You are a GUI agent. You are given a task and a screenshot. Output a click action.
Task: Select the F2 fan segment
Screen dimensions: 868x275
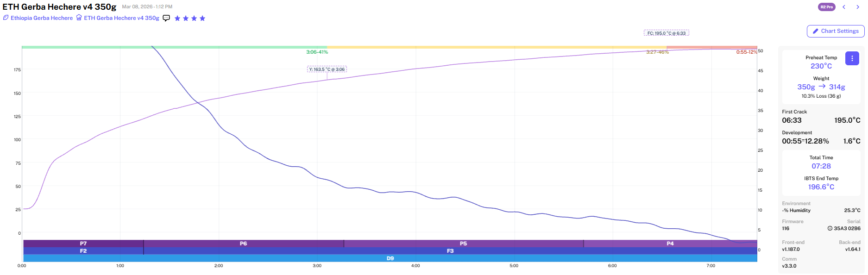pyautogui.click(x=83, y=251)
